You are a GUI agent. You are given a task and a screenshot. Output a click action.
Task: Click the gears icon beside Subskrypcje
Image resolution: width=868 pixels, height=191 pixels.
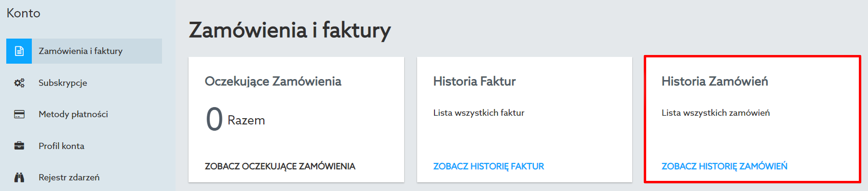(x=19, y=83)
